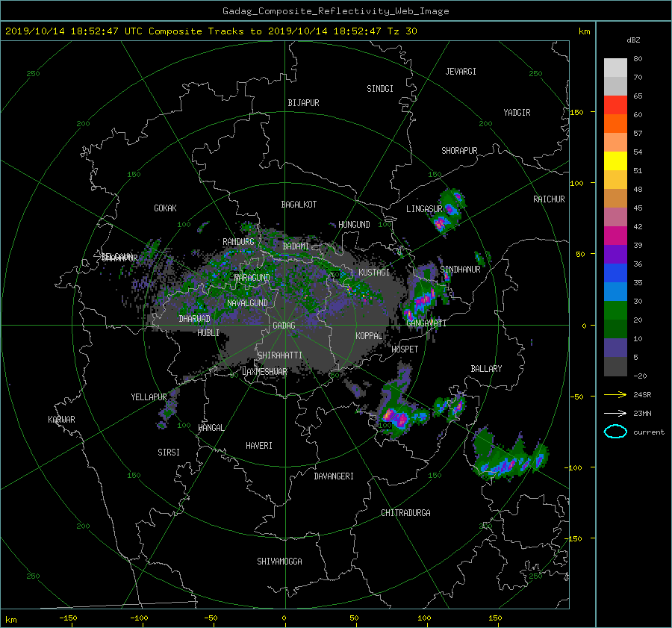Viewport: 672px width, 628px height.
Task: Click the NARAGUND town label
Action: [252, 278]
